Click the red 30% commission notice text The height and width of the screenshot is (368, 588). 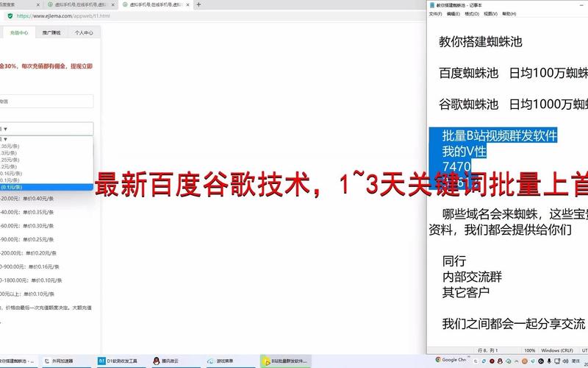pyautogui.click(x=46, y=66)
